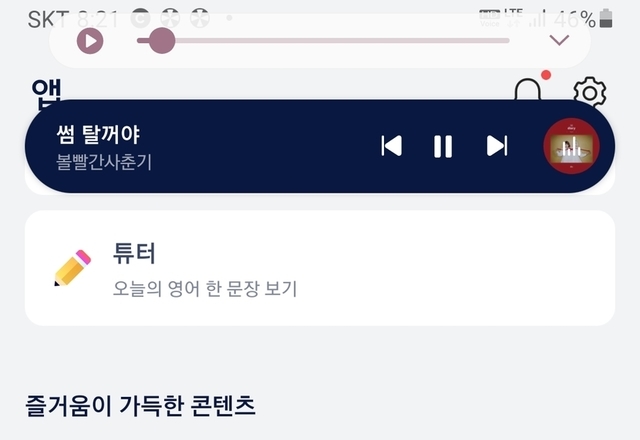Tap the signal strength bars icon

click(x=538, y=19)
